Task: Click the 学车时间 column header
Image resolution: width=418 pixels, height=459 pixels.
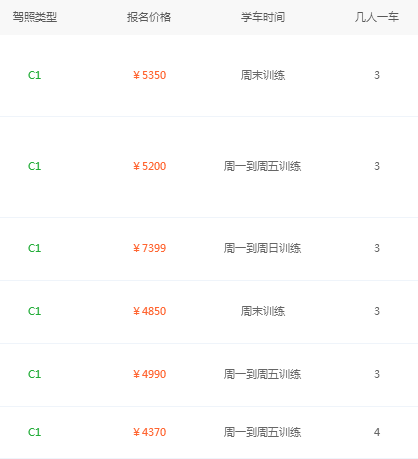Action: [x=263, y=17]
